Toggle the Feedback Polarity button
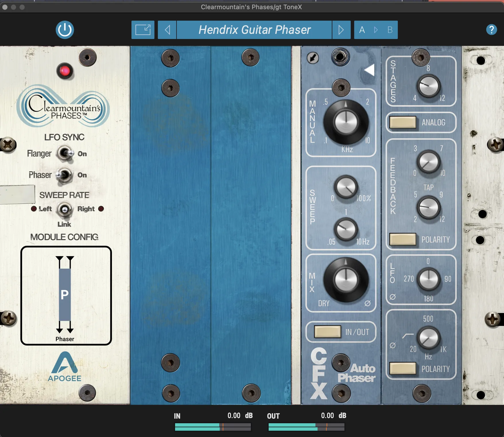 (403, 239)
